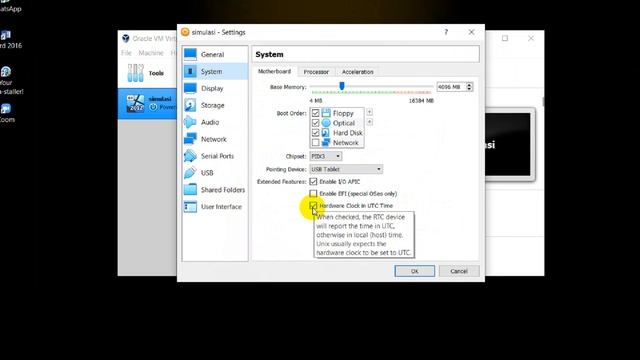This screenshot has width=640, height=360.
Task: Uncheck Floppy in Boot Order
Action: click(315, 113)
